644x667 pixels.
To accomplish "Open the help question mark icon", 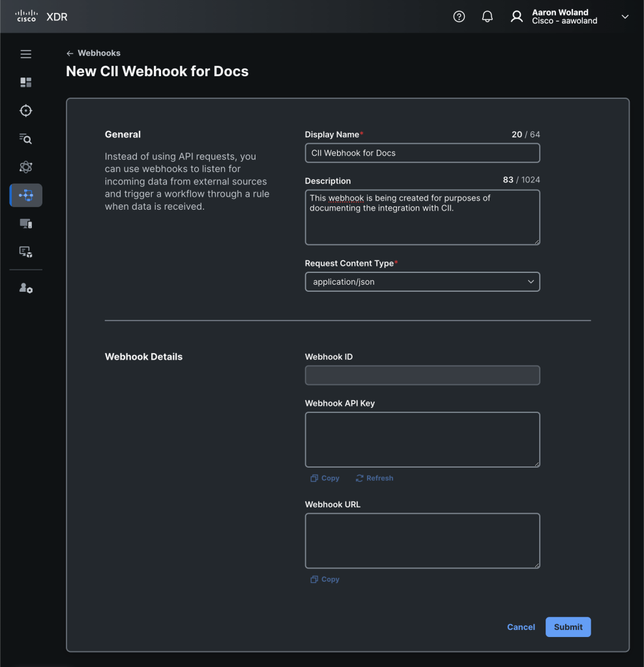I will tap(459, 16).
